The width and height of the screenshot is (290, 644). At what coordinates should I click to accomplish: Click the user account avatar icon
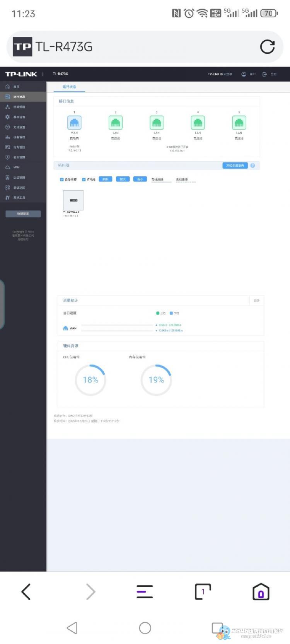click(244, 74)
